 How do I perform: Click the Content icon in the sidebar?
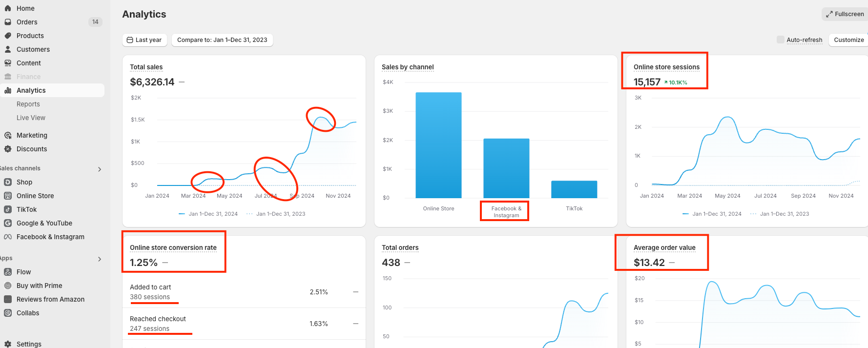tap(8, 63)
